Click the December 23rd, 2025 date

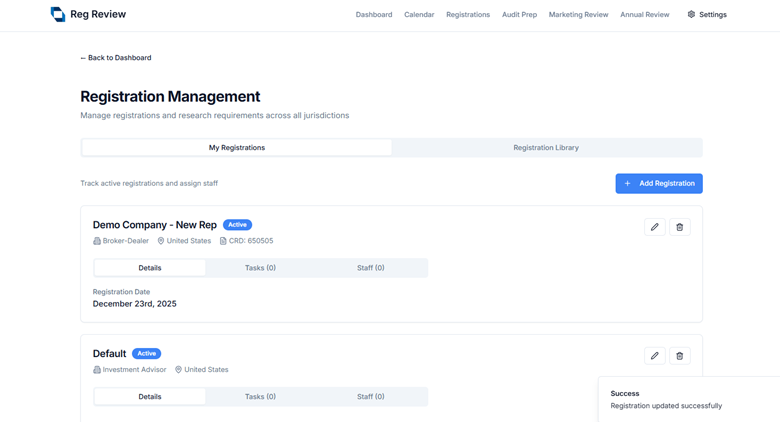coord(134,304)
